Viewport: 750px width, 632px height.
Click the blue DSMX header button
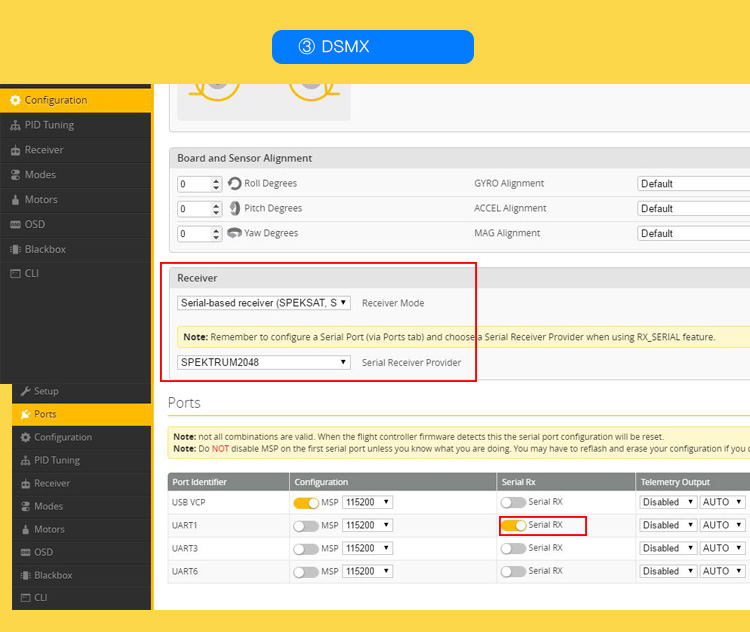point(372,47)
